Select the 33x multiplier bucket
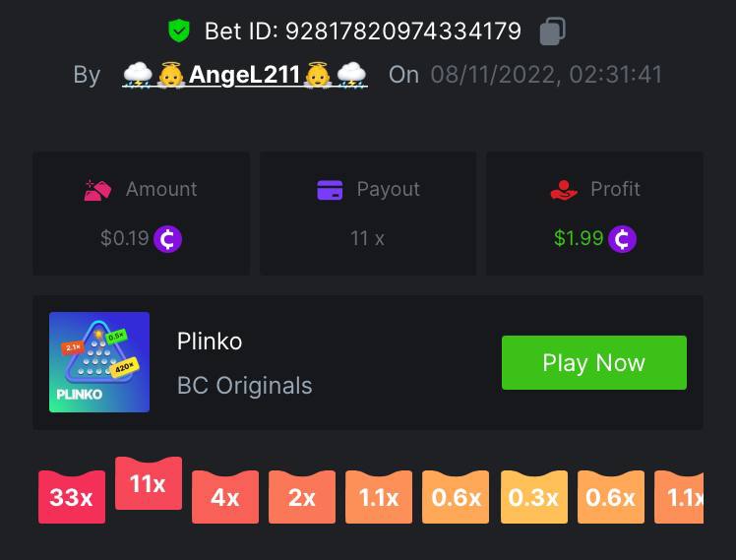The width and height of the screenshot is (736, 560). pos(72,497)
